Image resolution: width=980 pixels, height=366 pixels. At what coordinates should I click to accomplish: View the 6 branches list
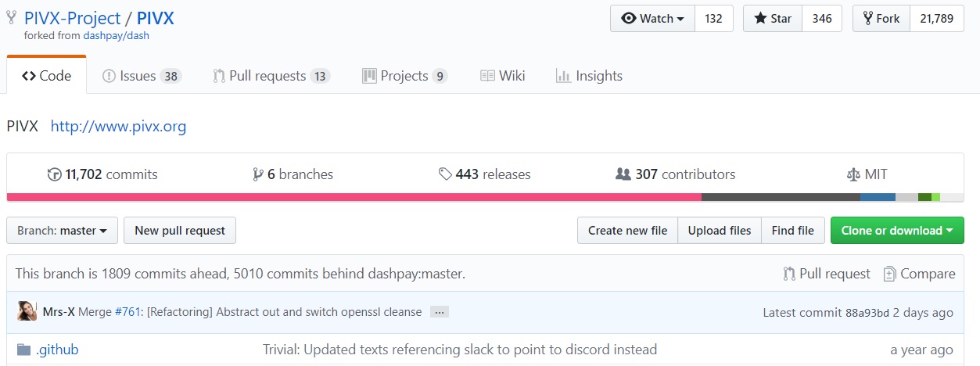293,174
